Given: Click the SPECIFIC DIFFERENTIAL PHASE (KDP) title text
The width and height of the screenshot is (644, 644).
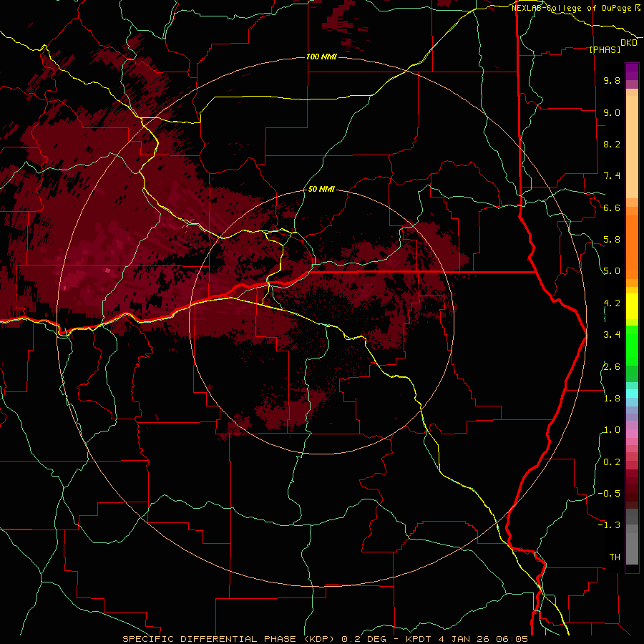Looking at the screenshot, I should click(x=228, y=639).
